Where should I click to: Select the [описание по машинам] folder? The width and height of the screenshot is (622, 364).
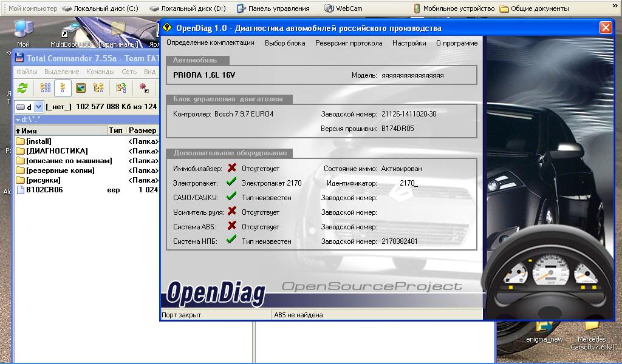click(x=69, y=161)
